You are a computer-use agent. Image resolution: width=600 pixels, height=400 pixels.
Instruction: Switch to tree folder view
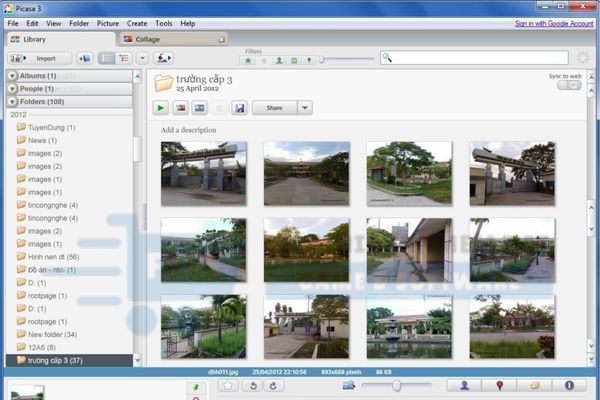[124, 58]
